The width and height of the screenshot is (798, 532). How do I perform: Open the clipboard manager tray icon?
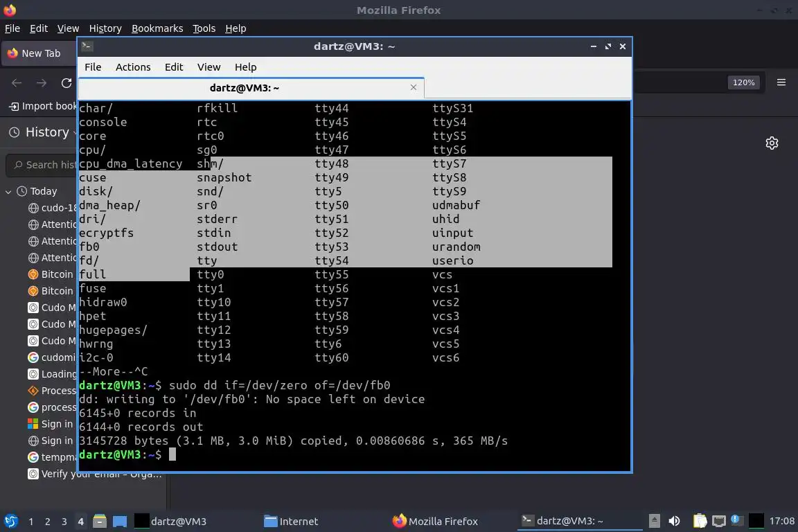(x=700, y=521)
